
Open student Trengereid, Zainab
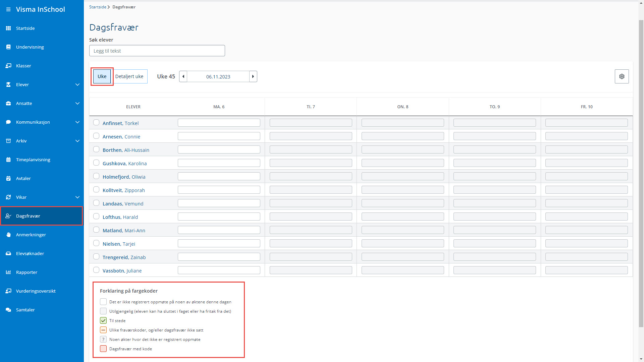tap(124, 257)
